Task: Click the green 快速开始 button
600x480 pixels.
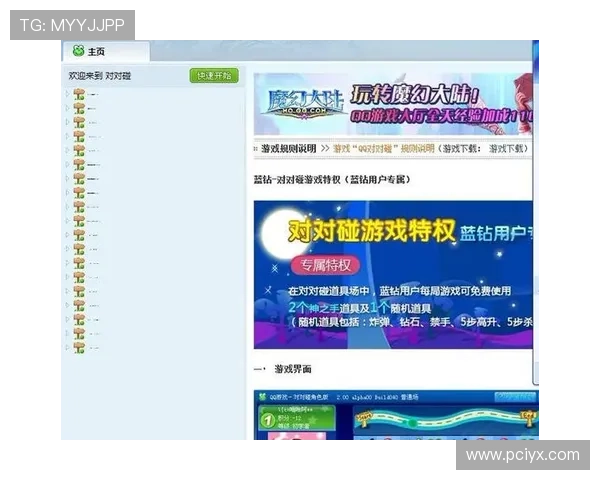Action: (x=214, y=76)
